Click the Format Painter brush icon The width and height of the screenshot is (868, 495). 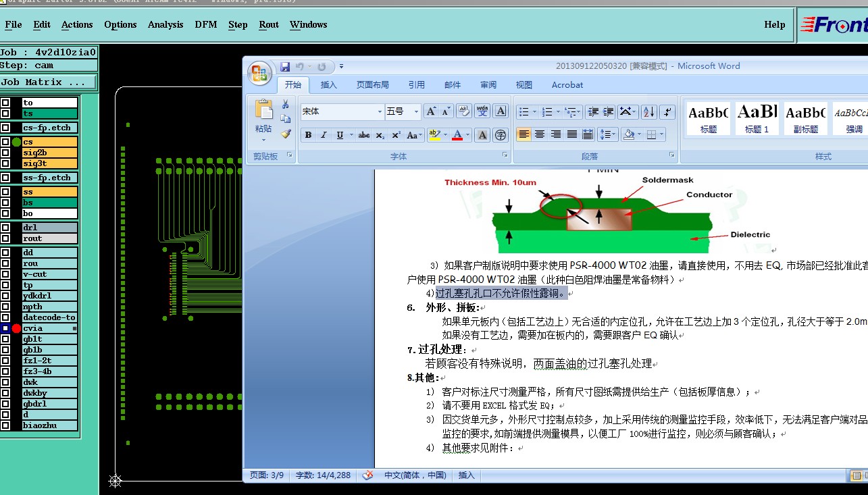[286, 134]
